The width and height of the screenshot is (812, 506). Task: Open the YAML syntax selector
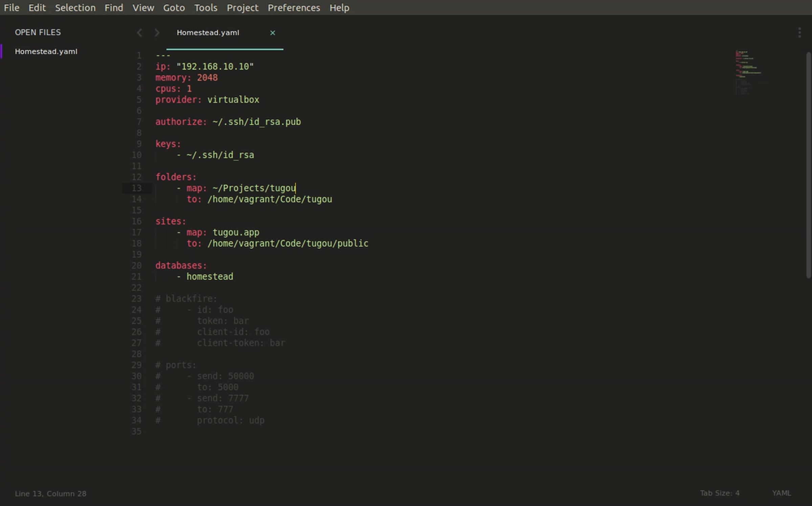point(781,493)
